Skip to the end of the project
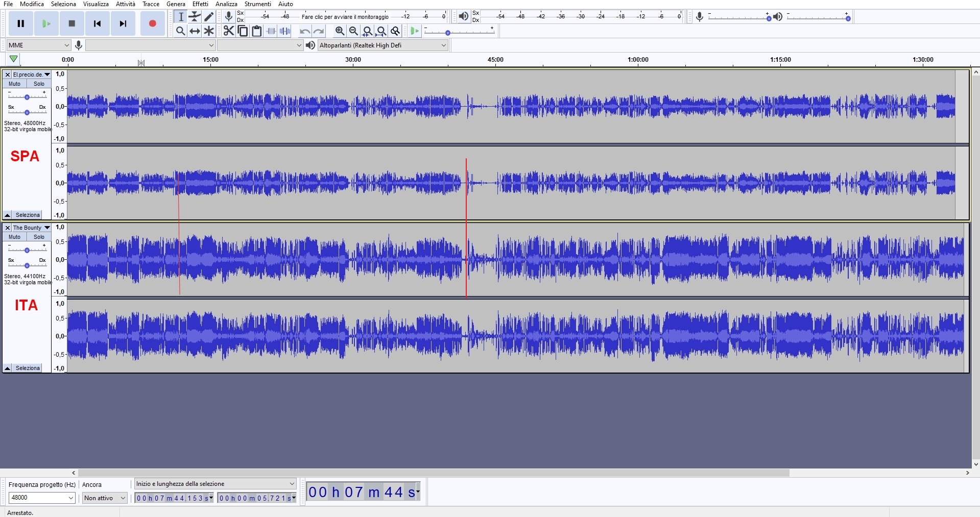 (x=123, y=23)
